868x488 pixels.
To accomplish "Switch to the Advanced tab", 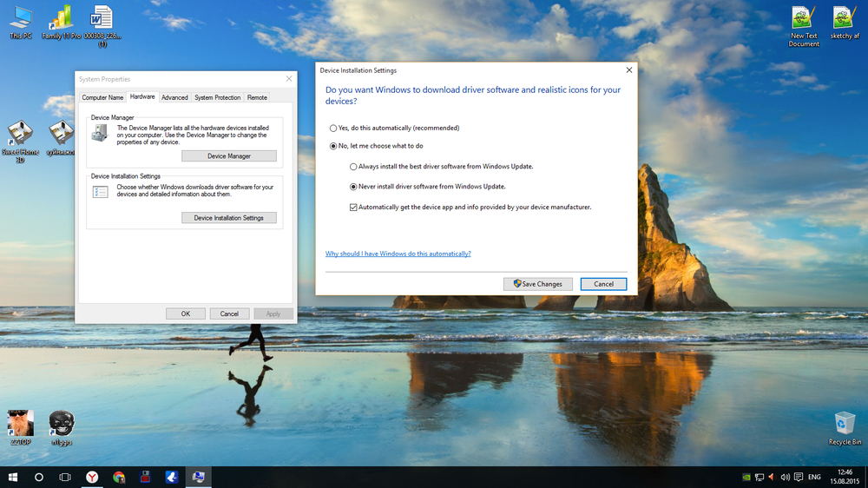I will pos(174,97).
